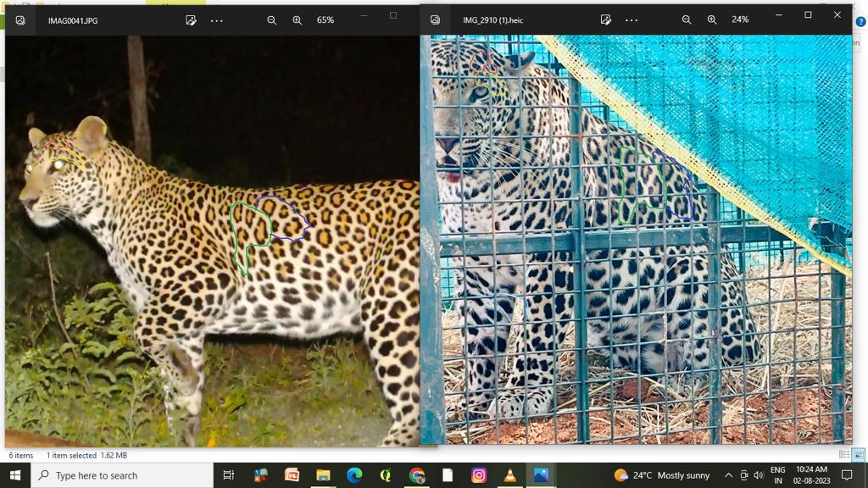
Task: Open Windows Start menu
Action: click(15, 475)
